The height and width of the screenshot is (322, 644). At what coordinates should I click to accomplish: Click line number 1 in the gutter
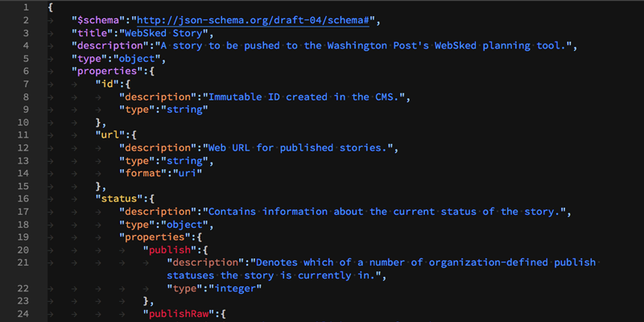(26, 7)
